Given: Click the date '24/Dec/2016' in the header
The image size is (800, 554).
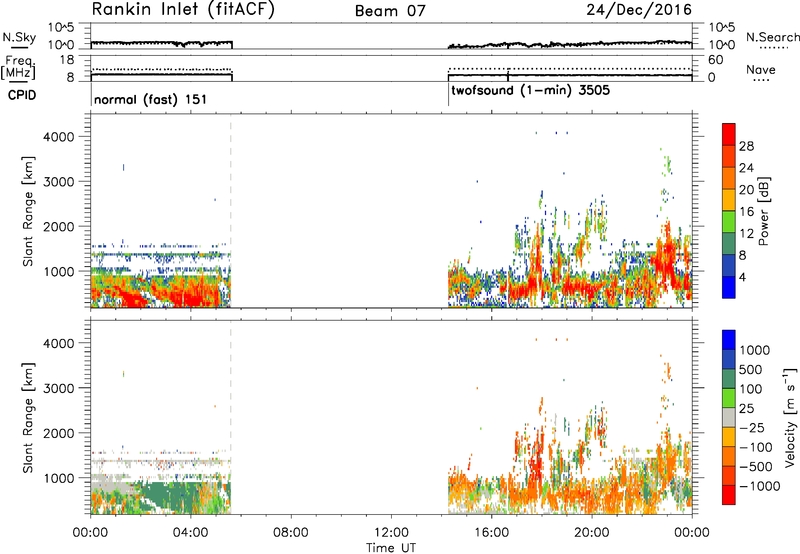Looking at the screenshot, I should 639,10.
